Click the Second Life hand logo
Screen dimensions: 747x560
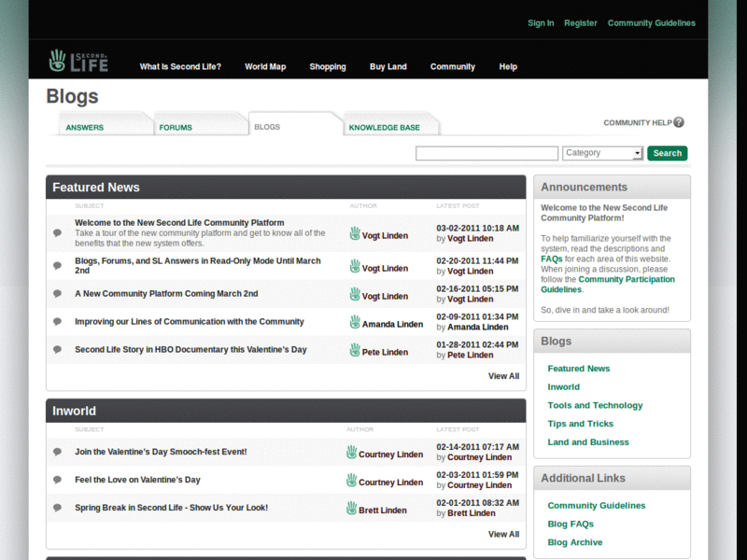[78, 61]
